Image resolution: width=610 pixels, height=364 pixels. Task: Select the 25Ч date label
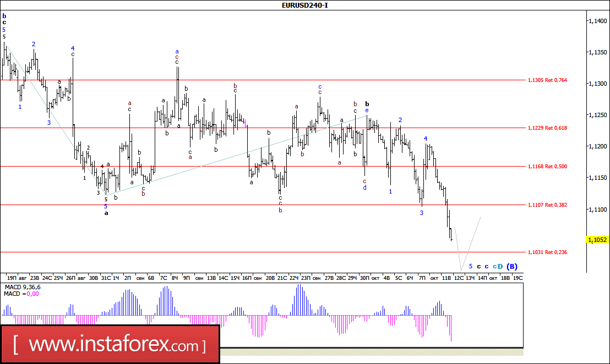[x=58, y=278]
